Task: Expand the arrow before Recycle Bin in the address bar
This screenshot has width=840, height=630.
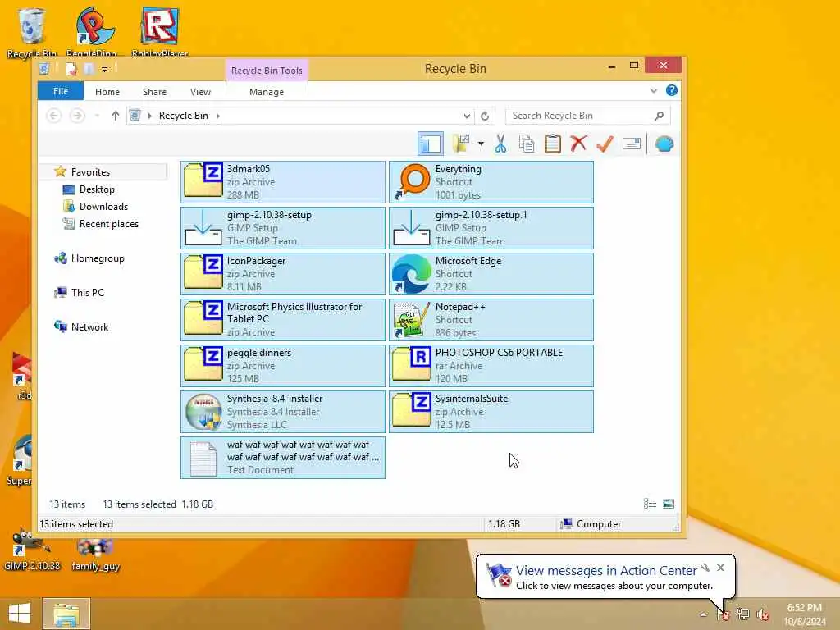Action: (x=149, y=116)
